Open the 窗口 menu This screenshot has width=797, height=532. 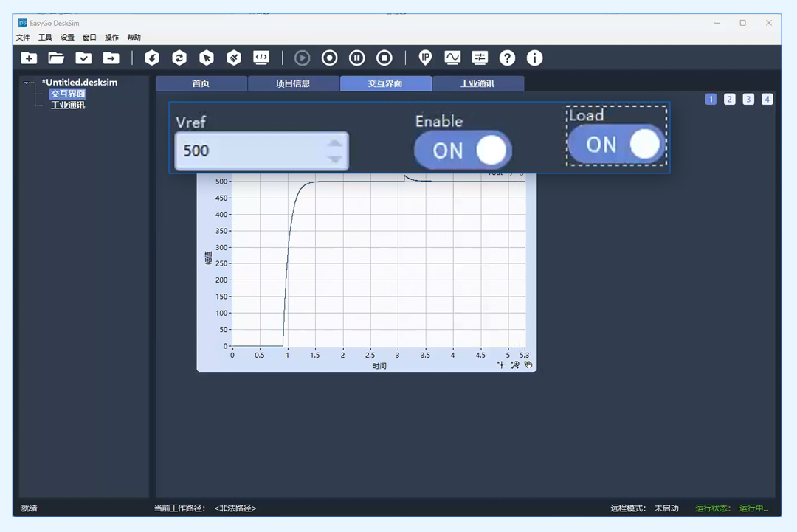point(89,37)
